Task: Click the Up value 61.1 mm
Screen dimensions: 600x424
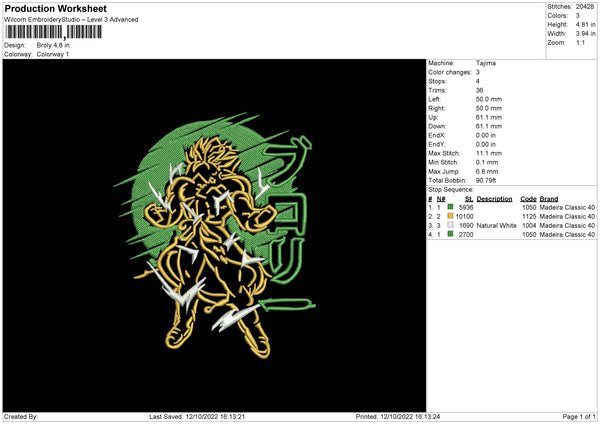Action: (489, 117)
